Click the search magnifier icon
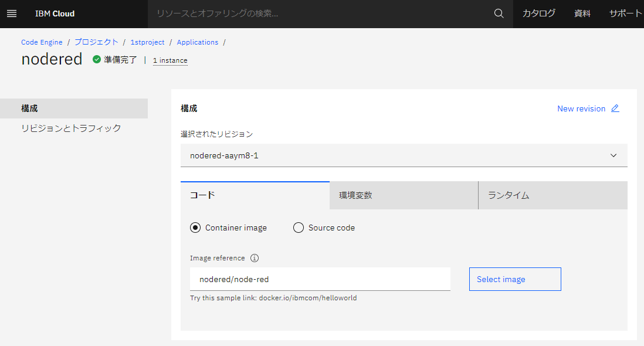The height and width of the screenshot is (346, 644). click(499, 13)
